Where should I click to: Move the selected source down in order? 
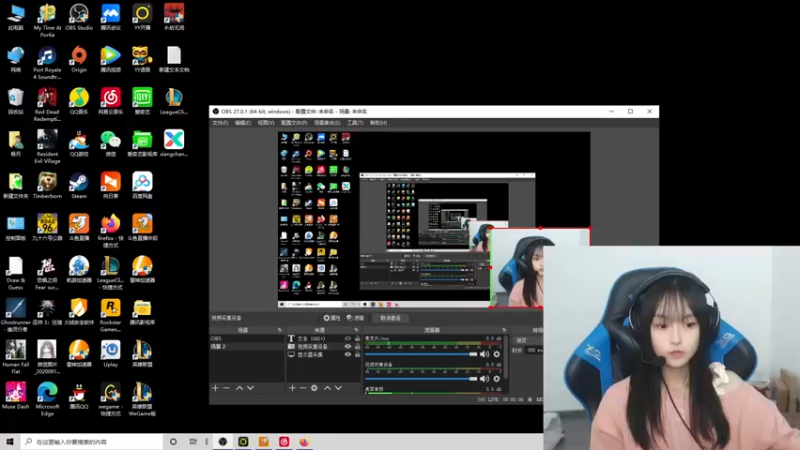(338, 388)
